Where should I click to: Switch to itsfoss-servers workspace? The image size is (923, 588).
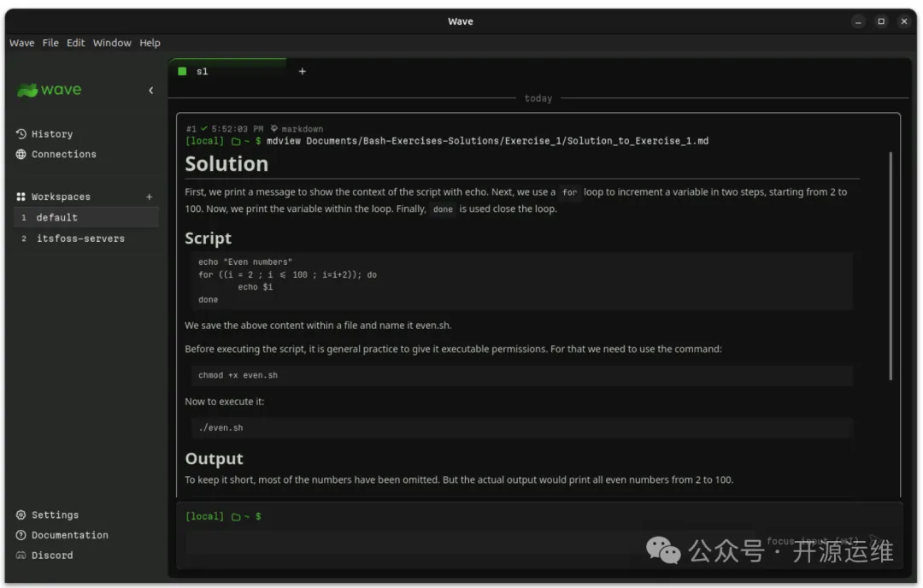pyautogui.click(x=79, y=238)
